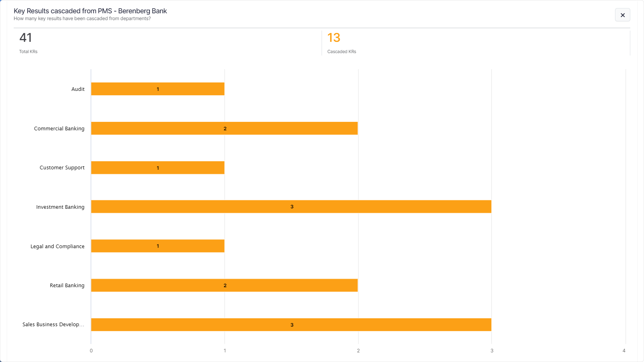This screenshot has height=362, width=644.
Task: Click the Retail Banking axis label
Action: (67, 286)
